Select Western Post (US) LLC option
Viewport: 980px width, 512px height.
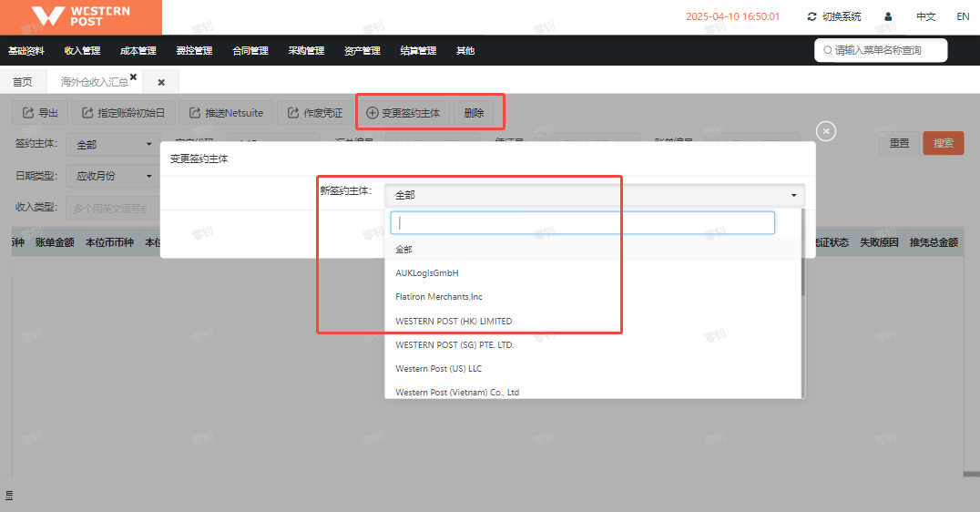point(593,369)
